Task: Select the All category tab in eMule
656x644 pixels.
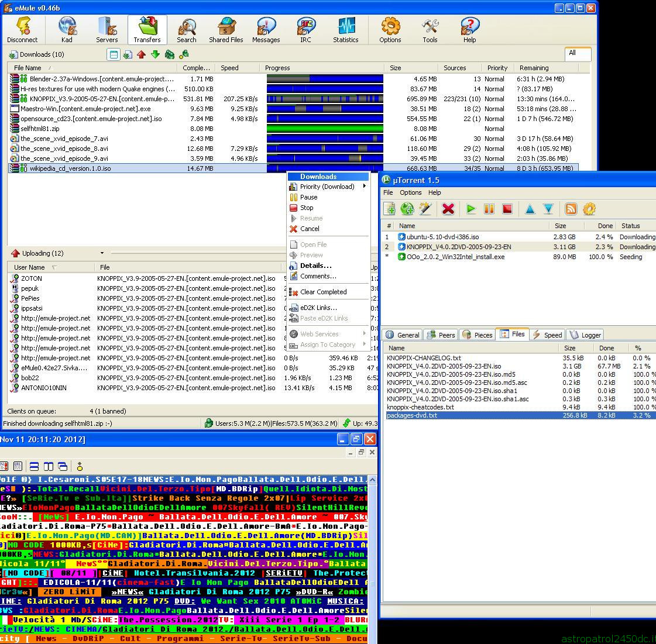Action: [578, 54]
